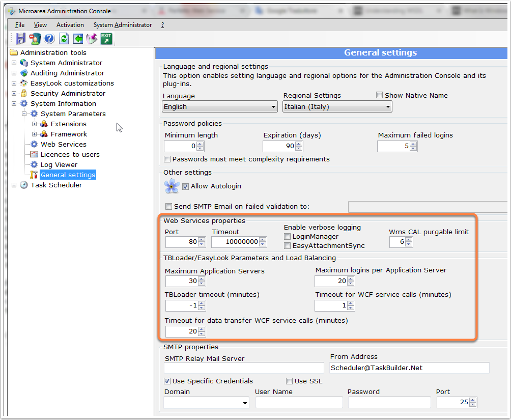The width and height of the screenshot is (511, 420).
Task: Click the General settings tools icon
Action: (x=34, y=175)
